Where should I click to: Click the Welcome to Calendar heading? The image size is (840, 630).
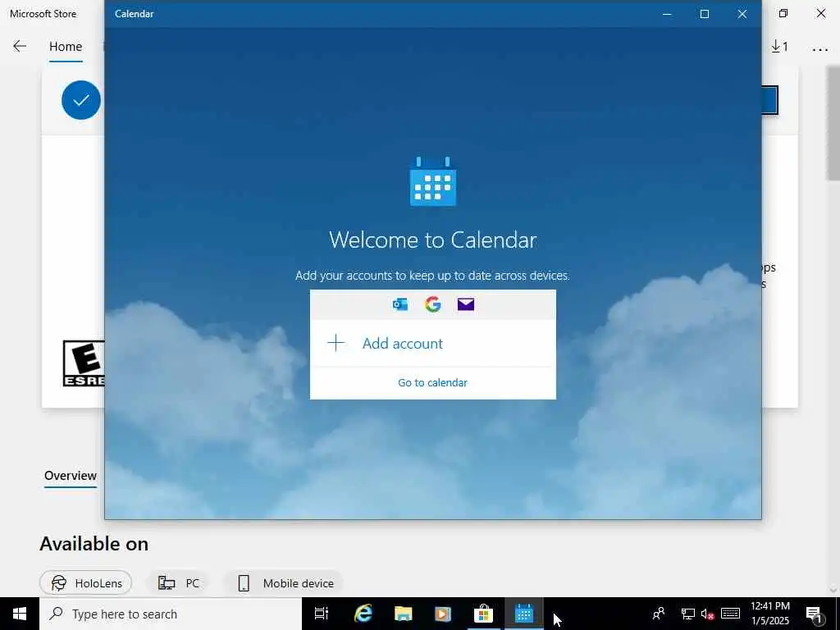click(433, 240)
